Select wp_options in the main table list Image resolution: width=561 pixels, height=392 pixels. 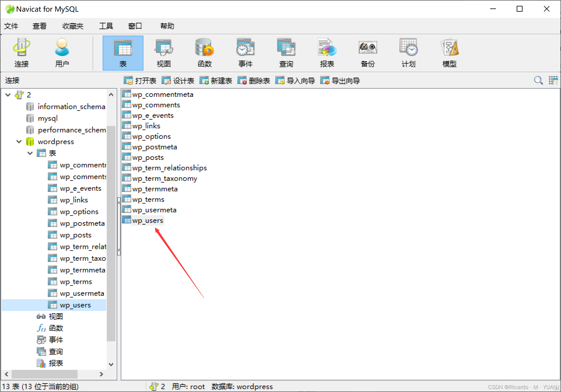tap(151, 136)
